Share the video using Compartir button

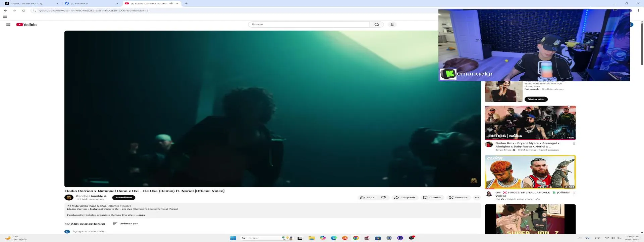pos(405,198)
